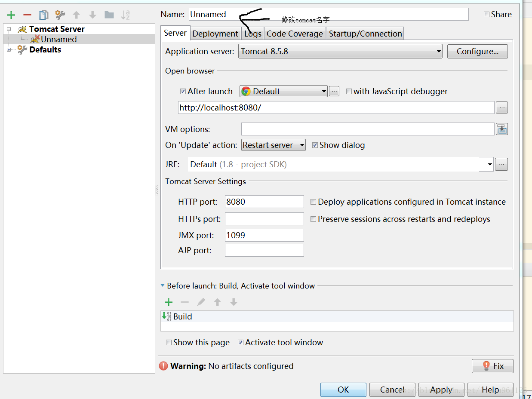Screen dimensions: 532x399
Task: Click the Chrome icon in browser selector
Action: tap(246, 91)
